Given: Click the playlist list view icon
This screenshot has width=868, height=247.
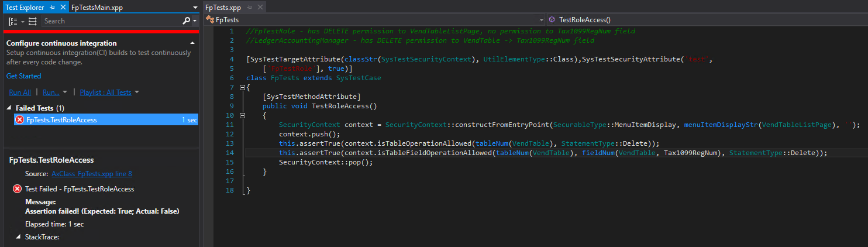Looking at the screenshot, I should point(32,21).
